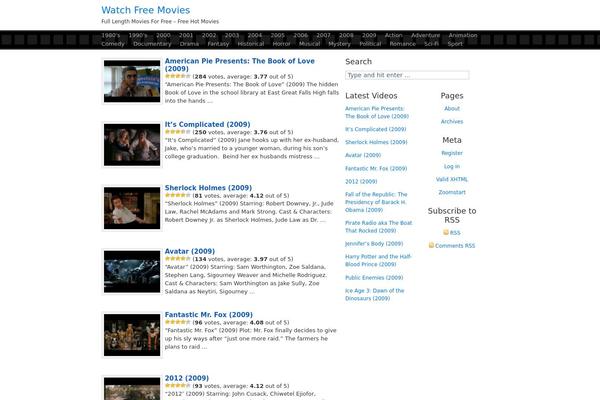The image size is (600, 400).
Task: Open the Animation genre
Action: 463,35
